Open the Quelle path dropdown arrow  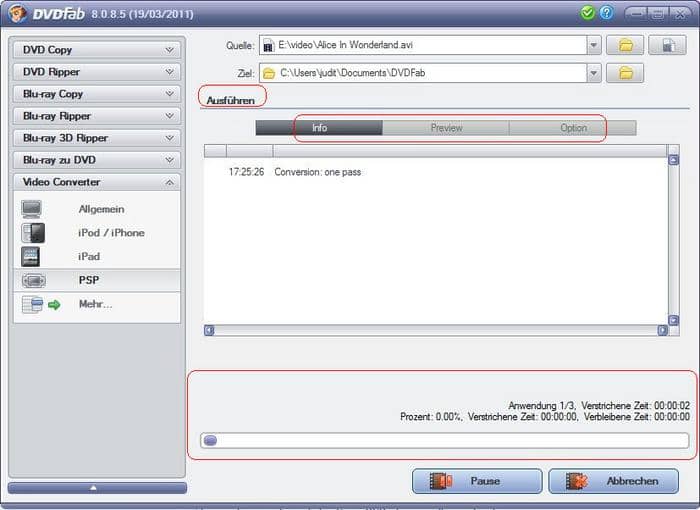pyautogui.click(x=594, y=45)
